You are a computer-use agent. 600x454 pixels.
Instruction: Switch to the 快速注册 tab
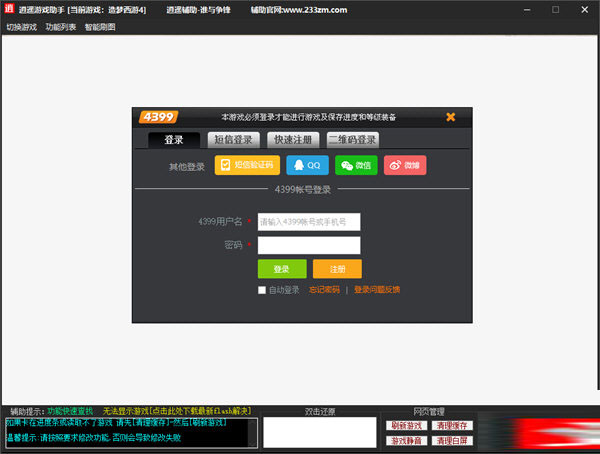(293, 140)
